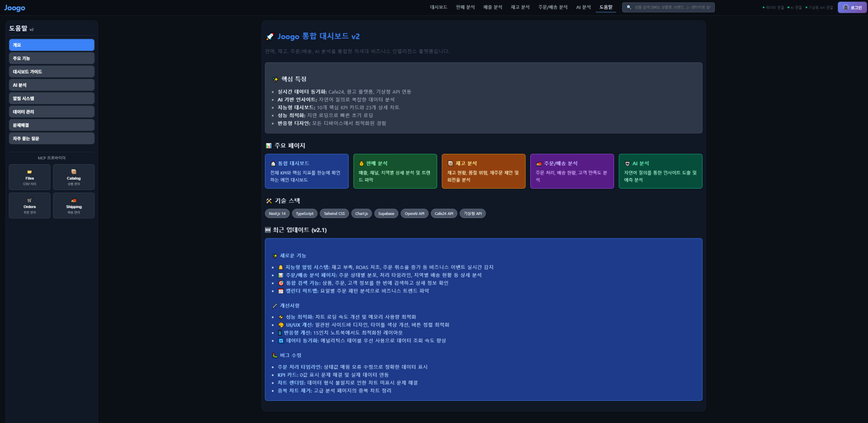The width and height of the screenshot is (868, 423).
Task: Click the icon beside 최근 업데이트 (v2.1)
Action: coord(268,230)
